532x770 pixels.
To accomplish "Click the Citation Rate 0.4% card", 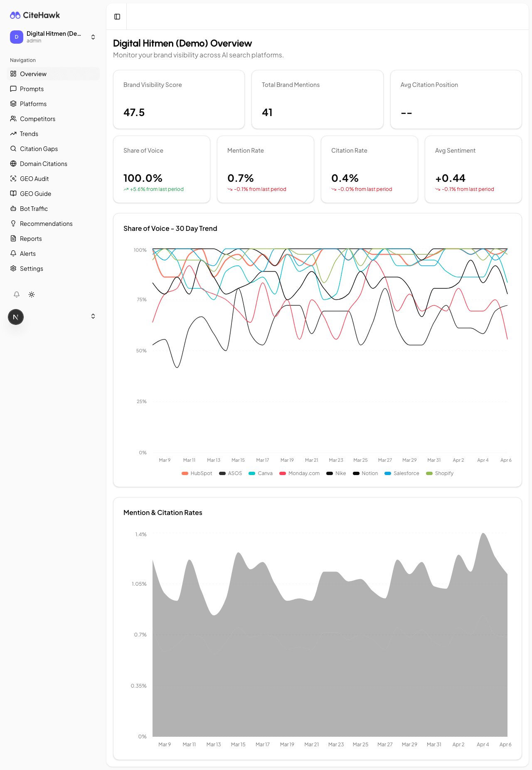I will [x=369, y=169].
